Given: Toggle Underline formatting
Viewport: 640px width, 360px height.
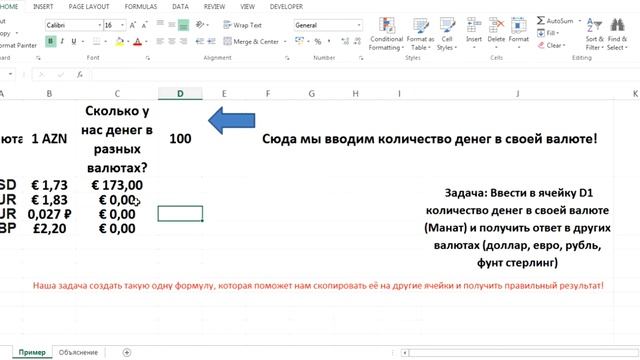Looking at the screenshot, I should pos(73,41).
